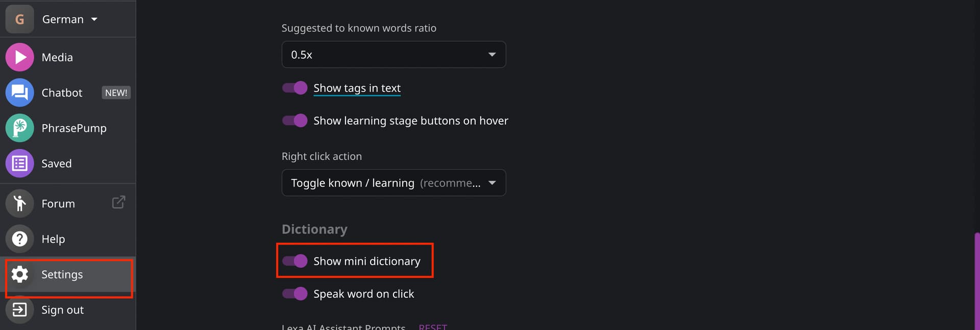The image size is (980, 330).
Task: Open the Right click action dropdown
Action: [394, 183]
